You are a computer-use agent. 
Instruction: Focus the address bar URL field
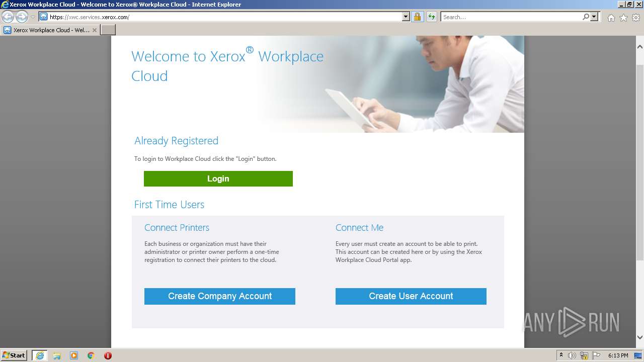pos(225,17)
